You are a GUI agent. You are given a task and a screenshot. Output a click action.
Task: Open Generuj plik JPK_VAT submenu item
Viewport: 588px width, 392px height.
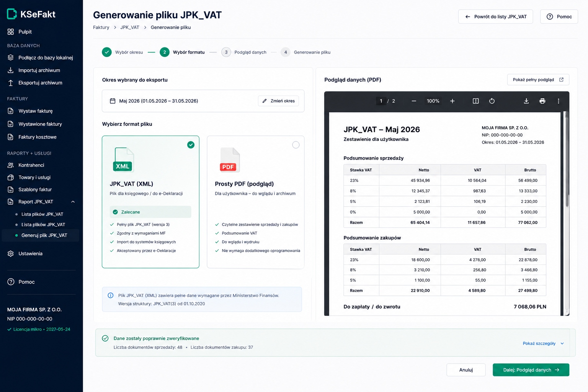[41, 235]
